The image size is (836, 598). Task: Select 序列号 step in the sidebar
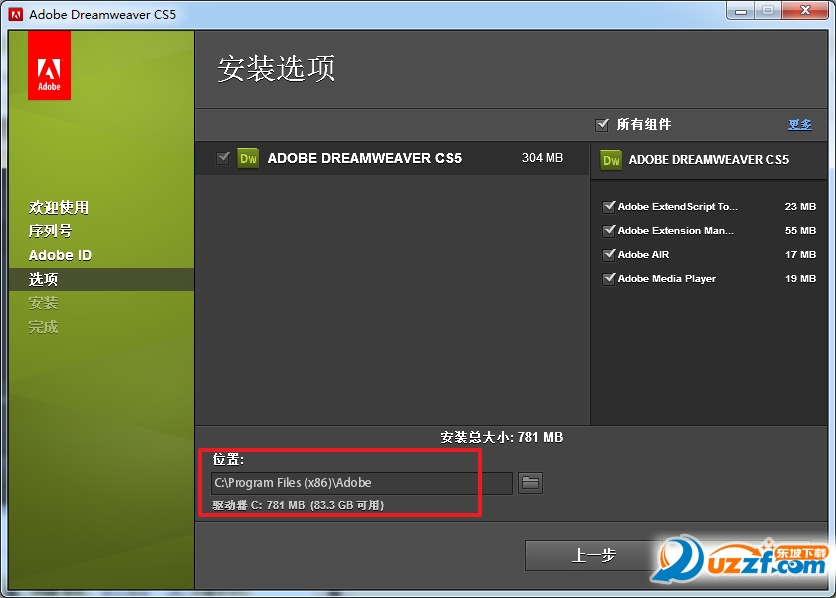coord(50,231)
